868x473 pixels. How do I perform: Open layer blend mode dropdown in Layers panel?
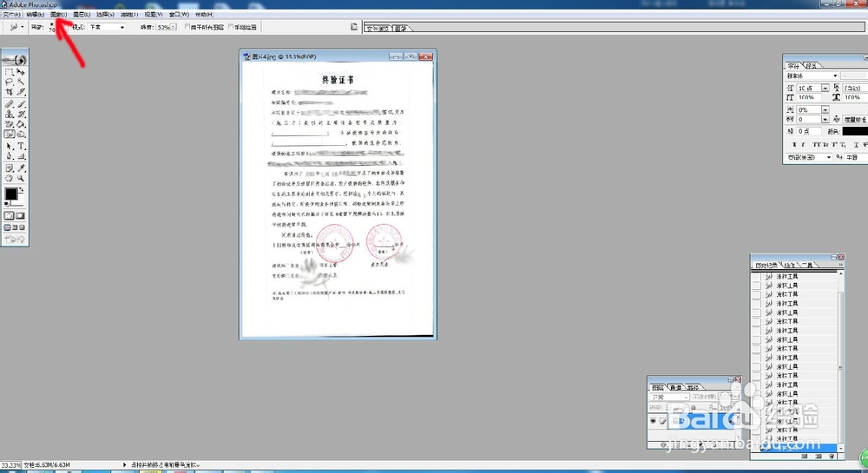pyautogui.click(x=669, y=397)
